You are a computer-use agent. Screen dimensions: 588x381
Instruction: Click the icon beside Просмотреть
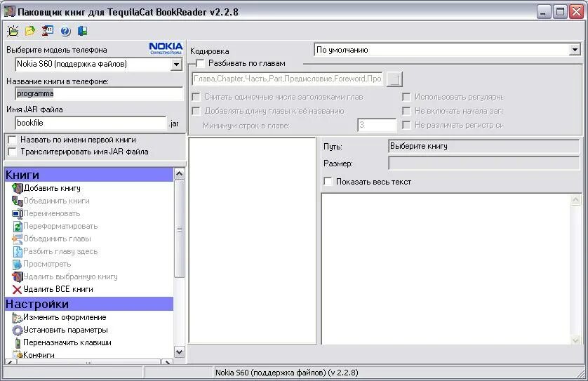point(18,265)
